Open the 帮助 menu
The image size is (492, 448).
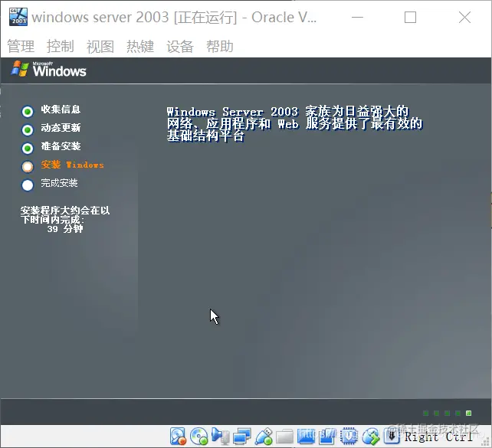[x=220, y=47]
